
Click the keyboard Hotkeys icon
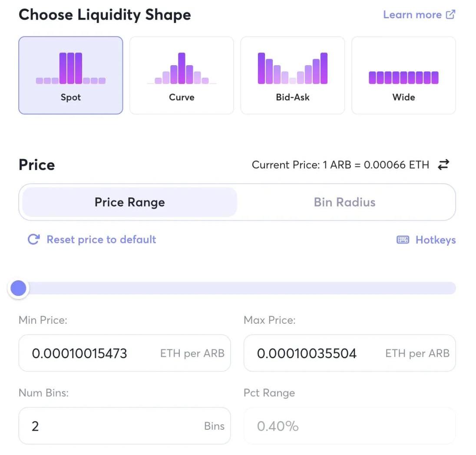(x=403, y=240)
